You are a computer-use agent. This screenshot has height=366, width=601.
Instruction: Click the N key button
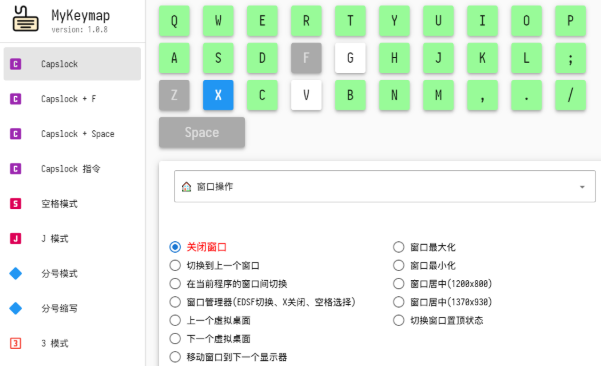394,95
